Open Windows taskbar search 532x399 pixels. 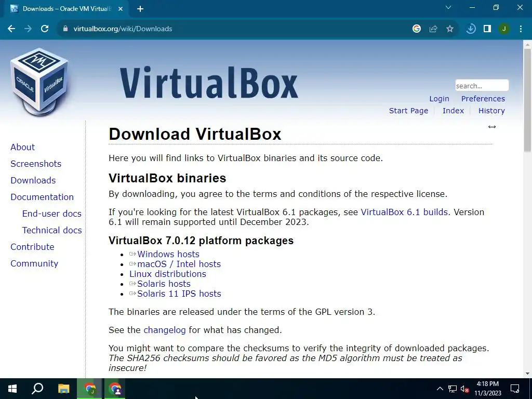pos(37,389)
